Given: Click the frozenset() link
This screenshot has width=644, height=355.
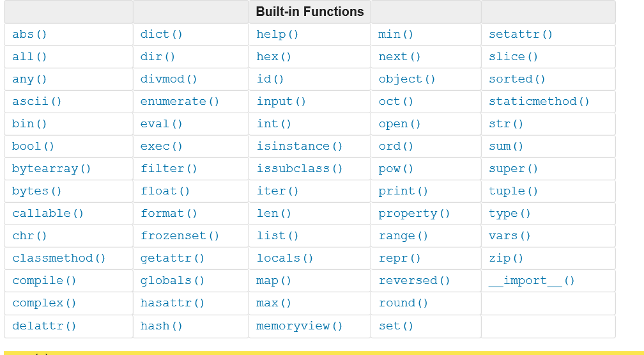Looking at the screenshot, I should click(180, 235).
